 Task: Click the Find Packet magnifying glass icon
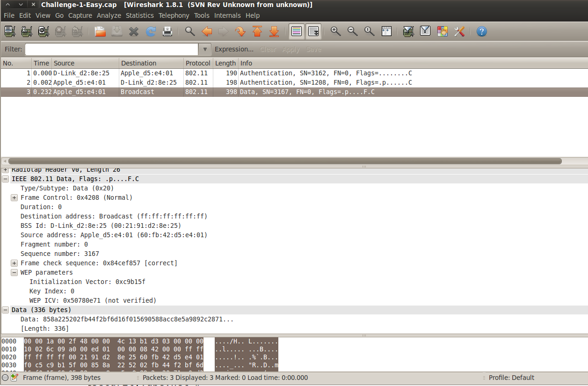click(190, 31)
